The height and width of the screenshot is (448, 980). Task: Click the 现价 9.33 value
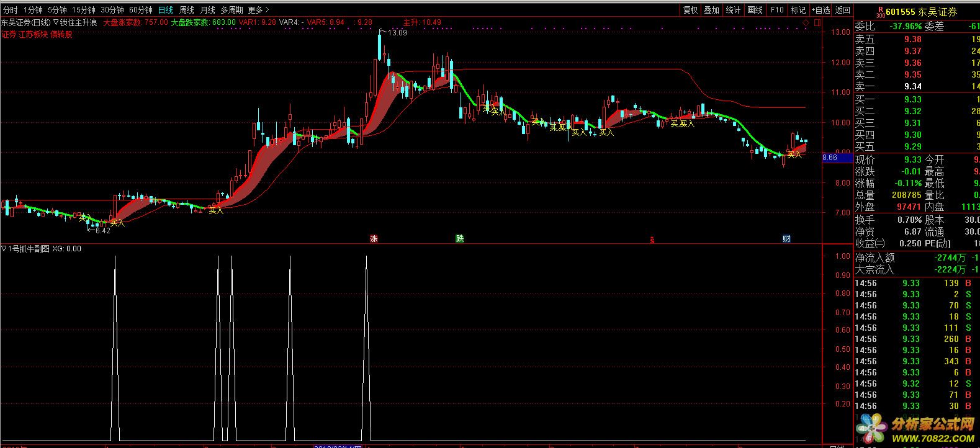tap(912, 159)
